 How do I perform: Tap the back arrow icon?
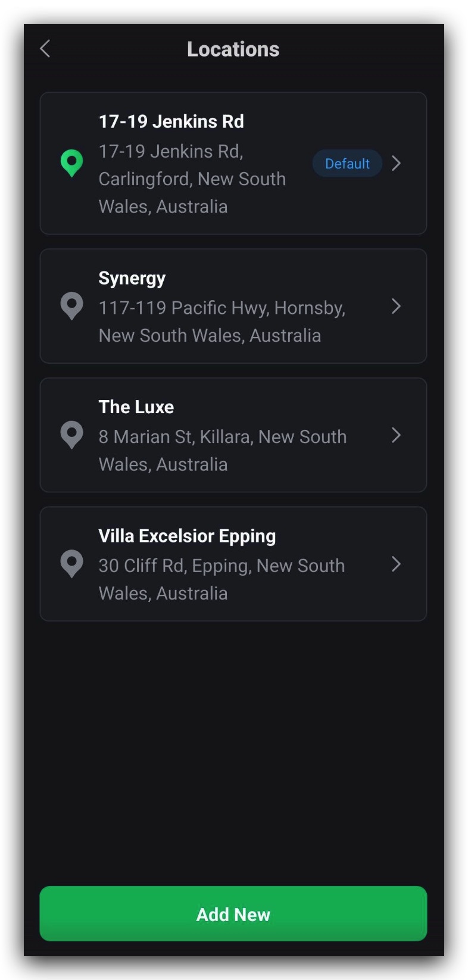click(x=45, y=49)
